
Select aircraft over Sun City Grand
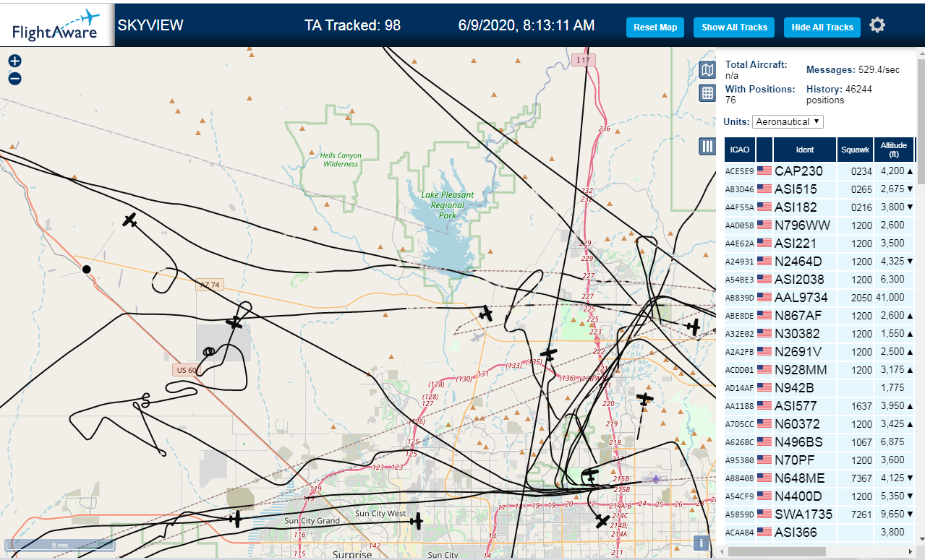tap(236, 518)
